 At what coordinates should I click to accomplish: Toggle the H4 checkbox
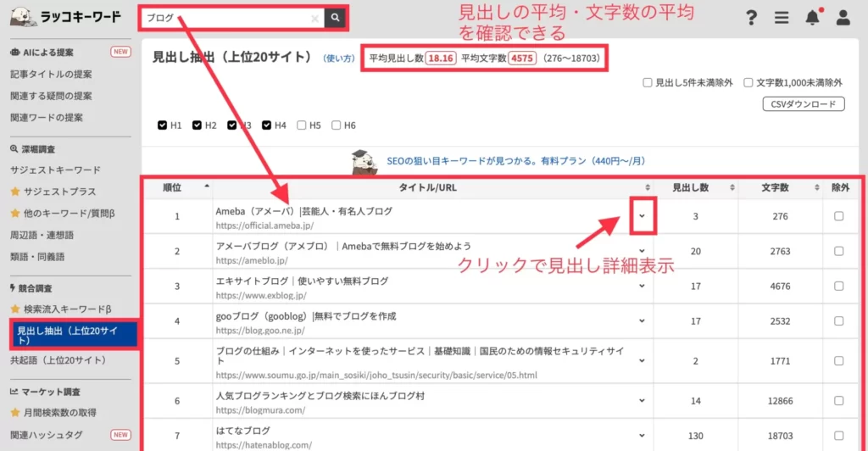tap(267, 125)
